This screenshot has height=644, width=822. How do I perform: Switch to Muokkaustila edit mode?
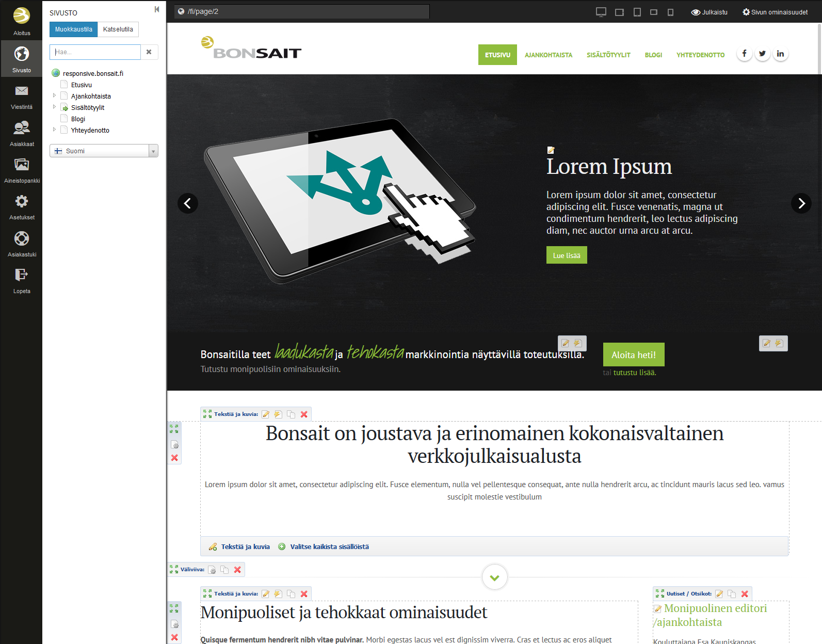coord(73,29)
